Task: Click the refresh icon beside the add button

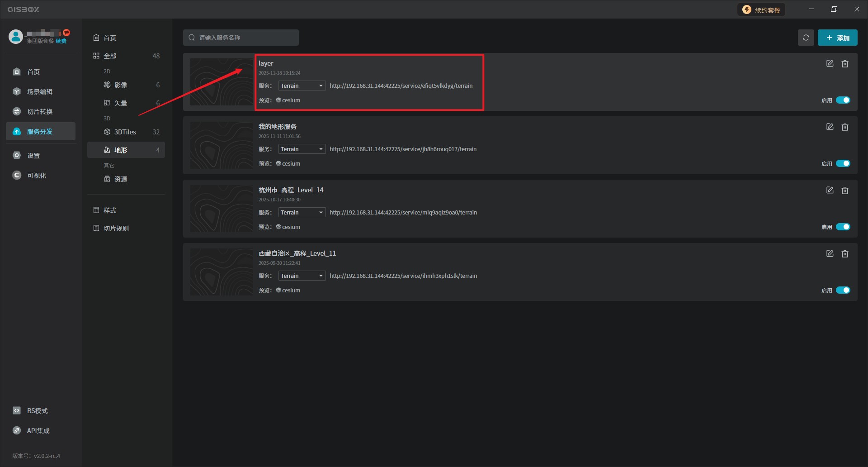Action: pos(806,38)
